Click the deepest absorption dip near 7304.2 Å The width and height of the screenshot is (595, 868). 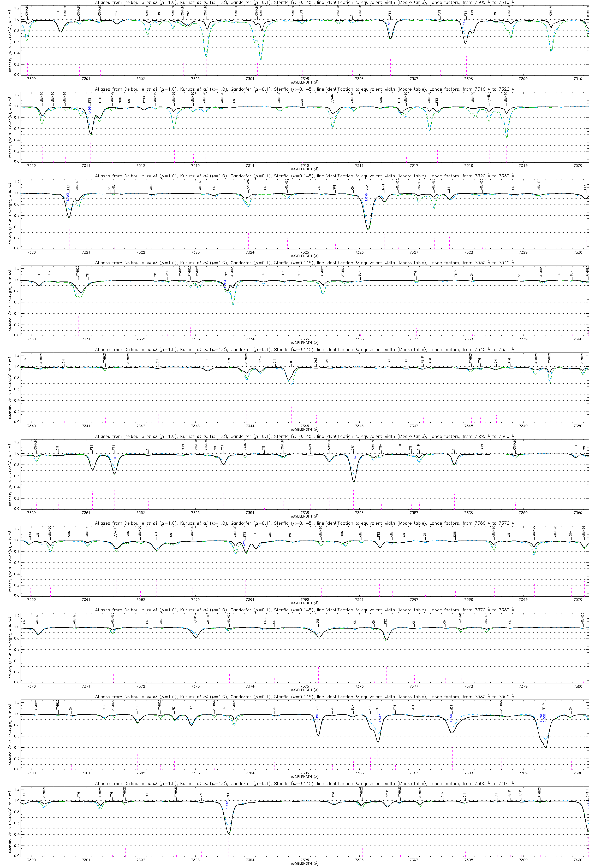click(261, 59)
